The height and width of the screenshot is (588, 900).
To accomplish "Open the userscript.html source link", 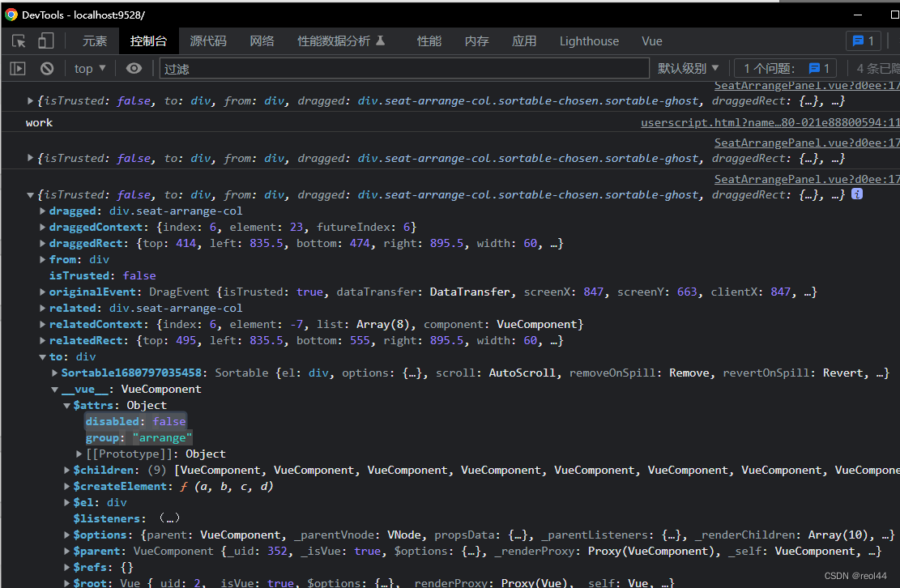I will [770, 123].
